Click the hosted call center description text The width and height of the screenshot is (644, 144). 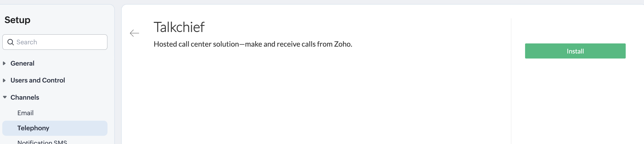(x=253, y=44)
